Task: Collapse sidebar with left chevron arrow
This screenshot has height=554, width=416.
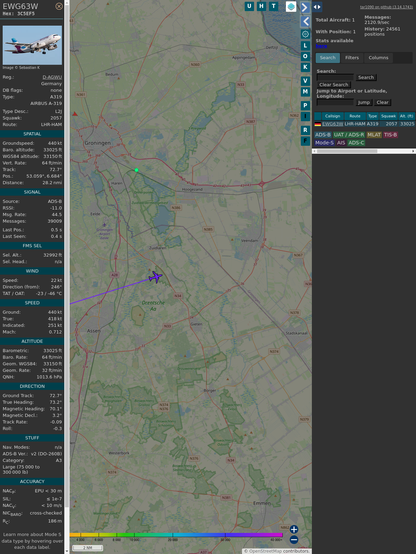Action: click(305, 22)
